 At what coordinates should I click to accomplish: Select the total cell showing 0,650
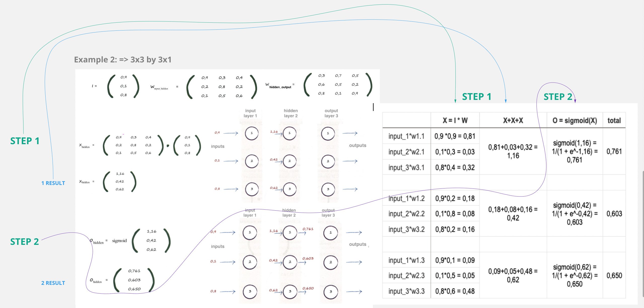(614, 276)
